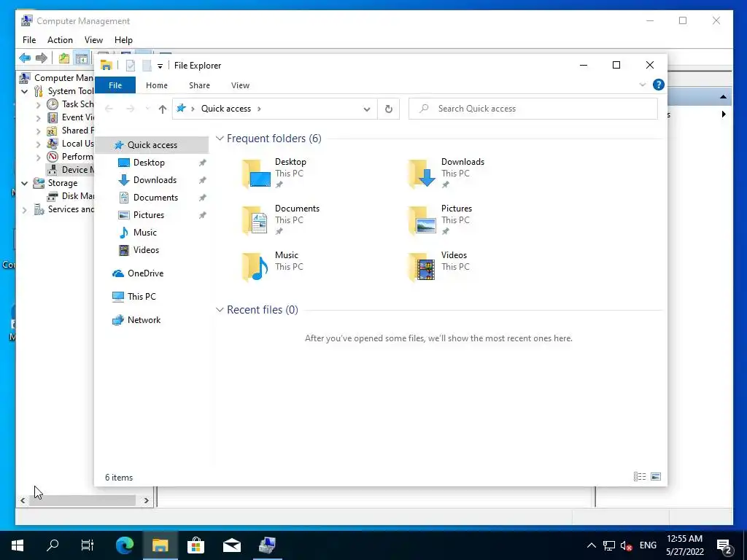This screenshot has height=560, width=747.
Task: Open This PC in the navigation pane
Action: click(x=142, y=297)
